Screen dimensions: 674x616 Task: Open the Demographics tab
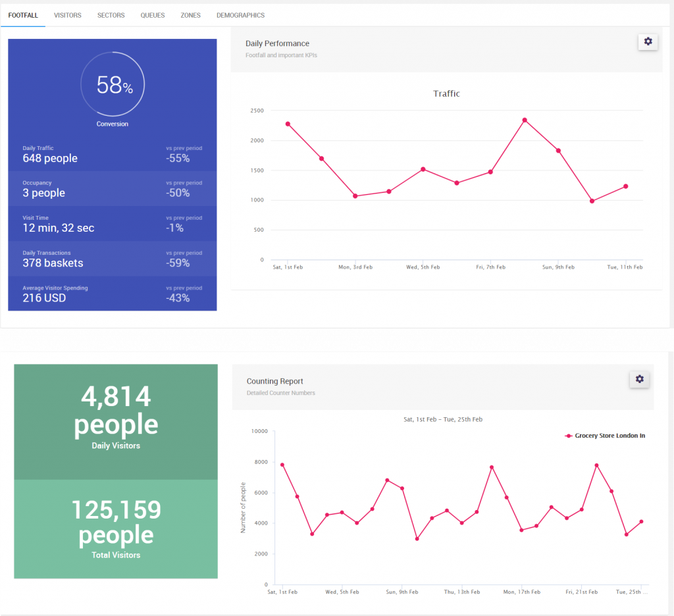pos(240,16)
